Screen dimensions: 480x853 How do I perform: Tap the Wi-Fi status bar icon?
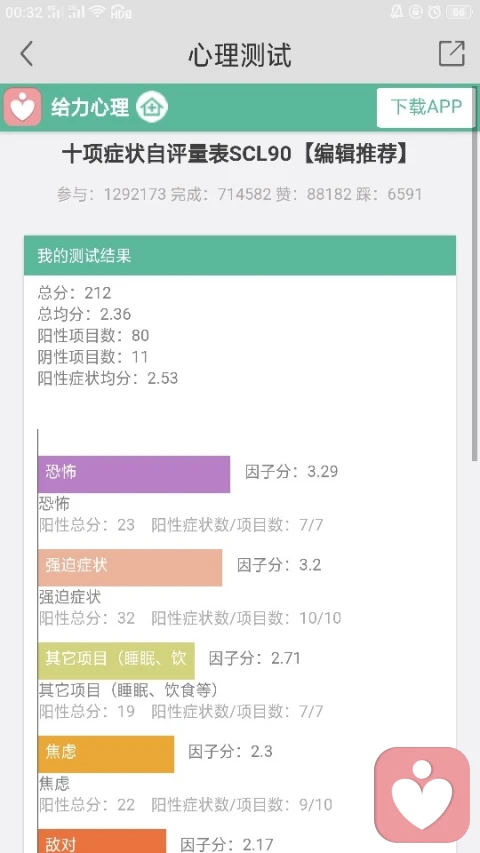pos(97,11)
